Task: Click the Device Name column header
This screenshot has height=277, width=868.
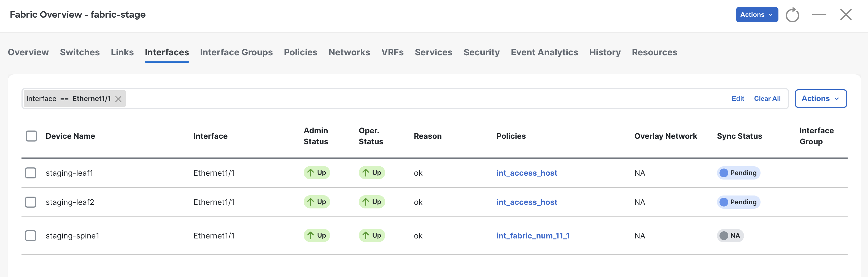Action: coord(71,136)
